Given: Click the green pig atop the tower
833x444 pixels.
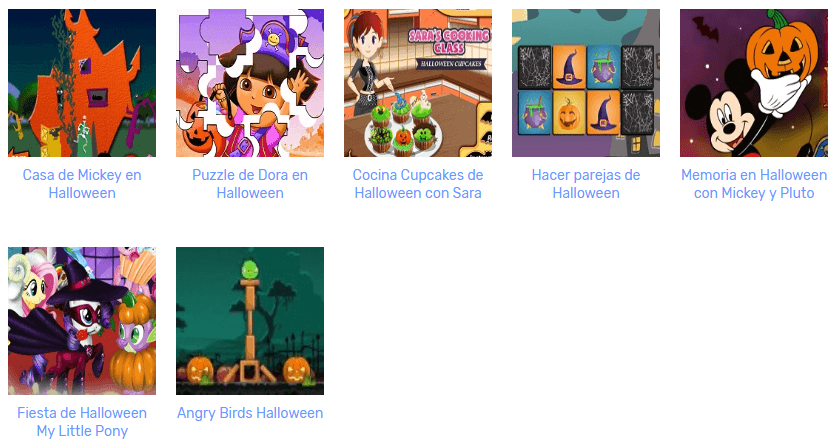Looking at the screenshot, I should point(250,270).
